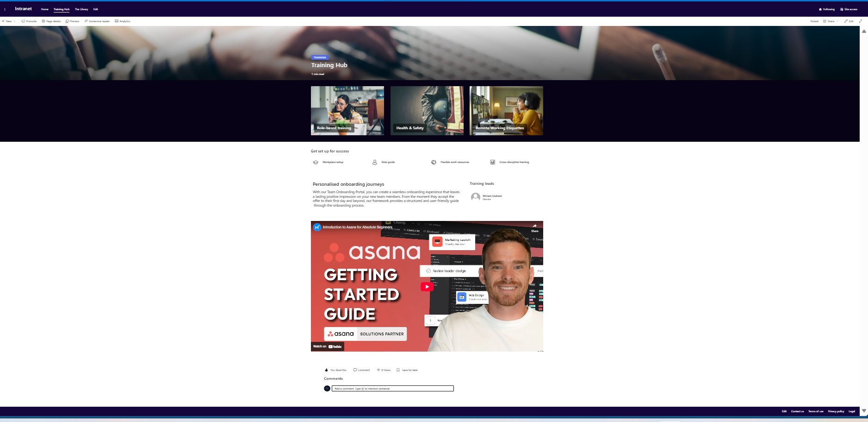Open Preview mode

click(x=72, y=21)
